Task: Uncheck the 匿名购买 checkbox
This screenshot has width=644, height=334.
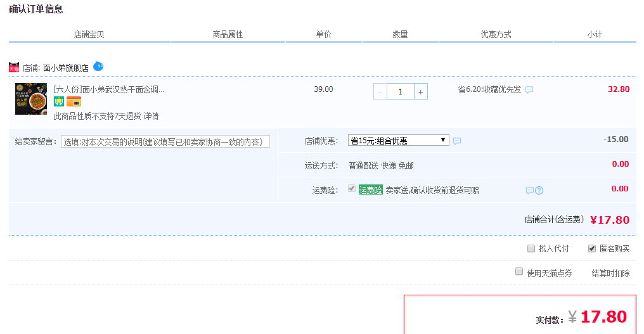Action: coord(592,248)
